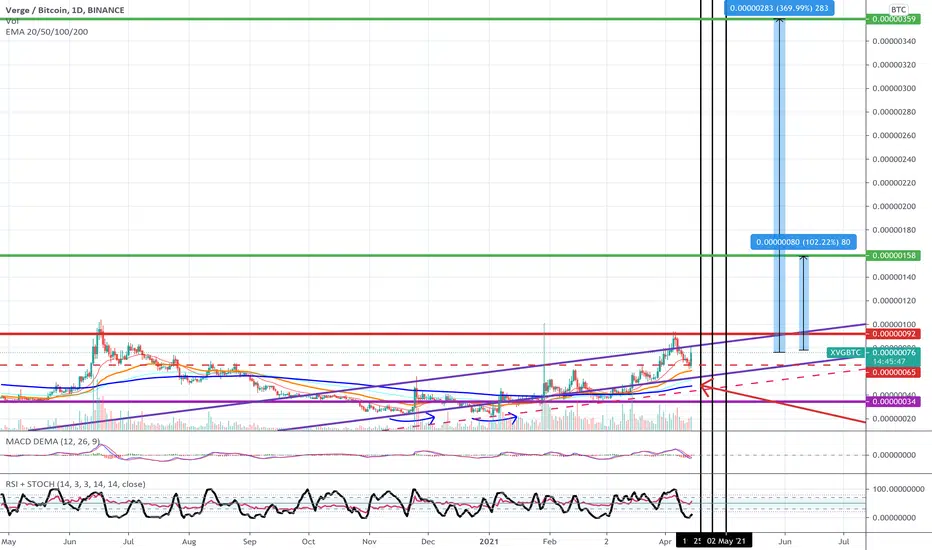Click the red 0.00000065 price tag
Viewport: 932px width, 550px height.
click(893, 372)
